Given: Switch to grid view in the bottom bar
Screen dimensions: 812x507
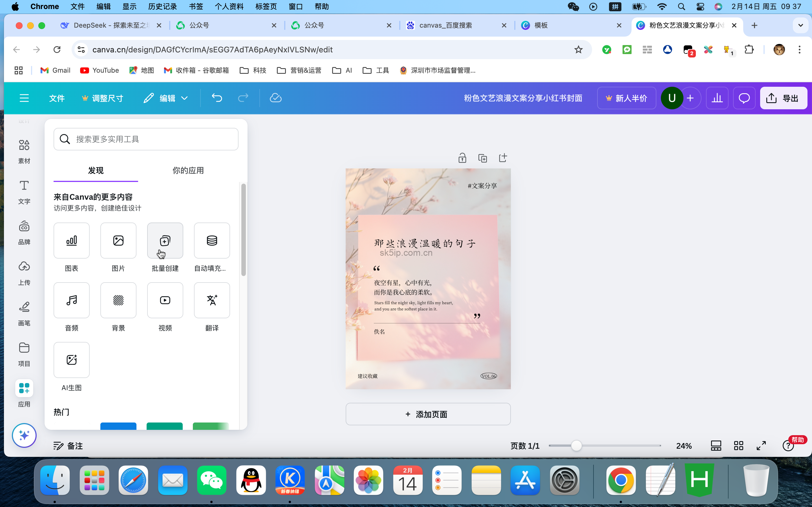Looking at the screenshot, I should click(738, 445).
